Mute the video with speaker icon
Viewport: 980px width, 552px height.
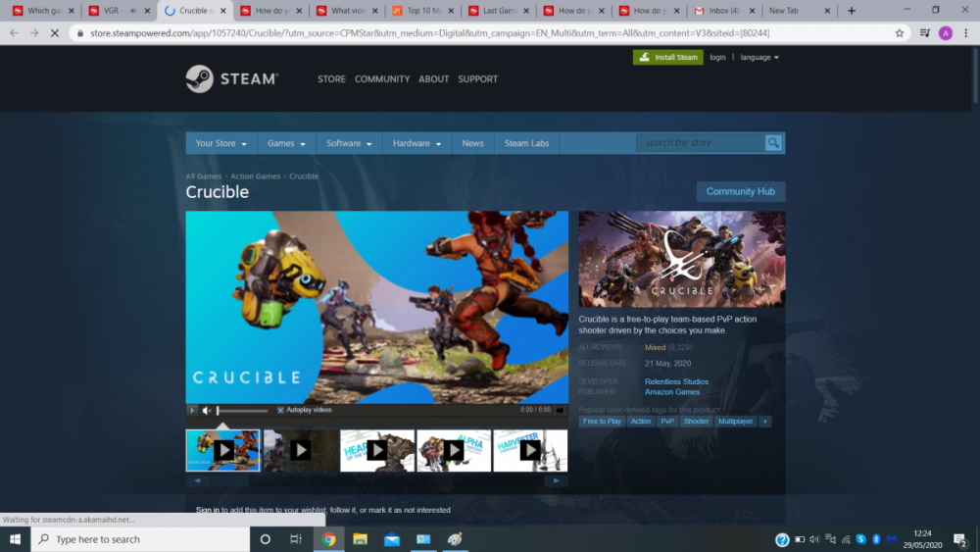(x=206, y=410)
